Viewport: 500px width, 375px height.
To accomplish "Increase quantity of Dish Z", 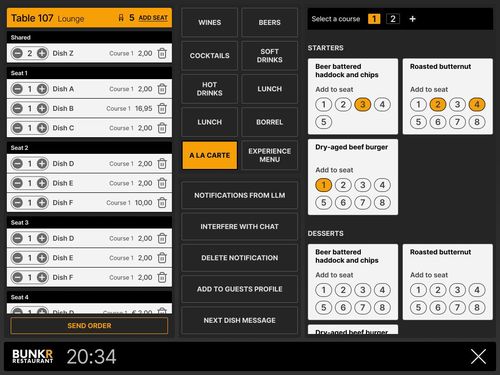I will tap(42, 53).
